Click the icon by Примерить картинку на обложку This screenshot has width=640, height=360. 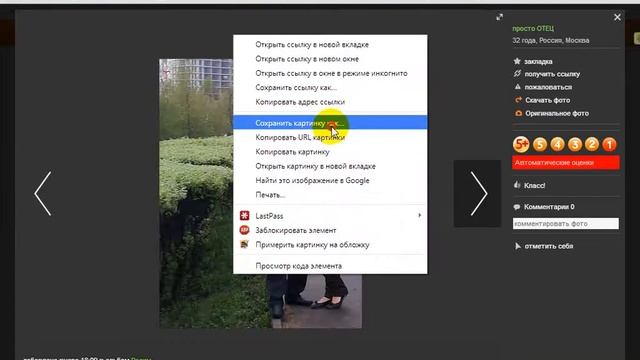point(244,244)
